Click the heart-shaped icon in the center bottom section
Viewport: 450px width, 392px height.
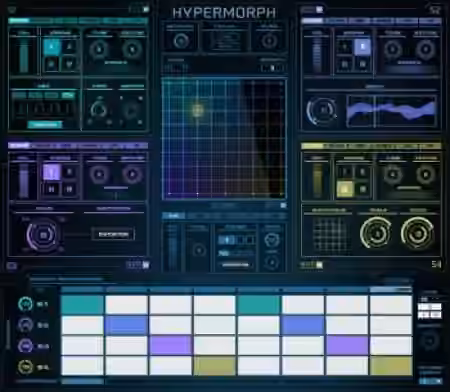point(272,240)
